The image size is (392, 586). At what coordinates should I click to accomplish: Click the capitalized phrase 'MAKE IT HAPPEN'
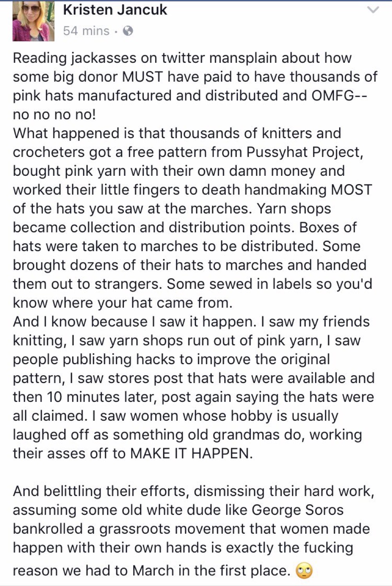point(190,453)
